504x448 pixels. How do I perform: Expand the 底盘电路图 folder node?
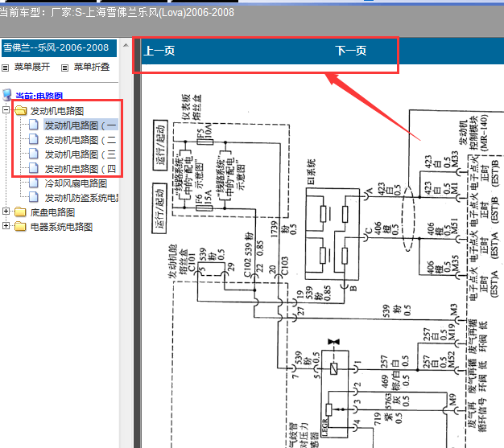[6, 211]
